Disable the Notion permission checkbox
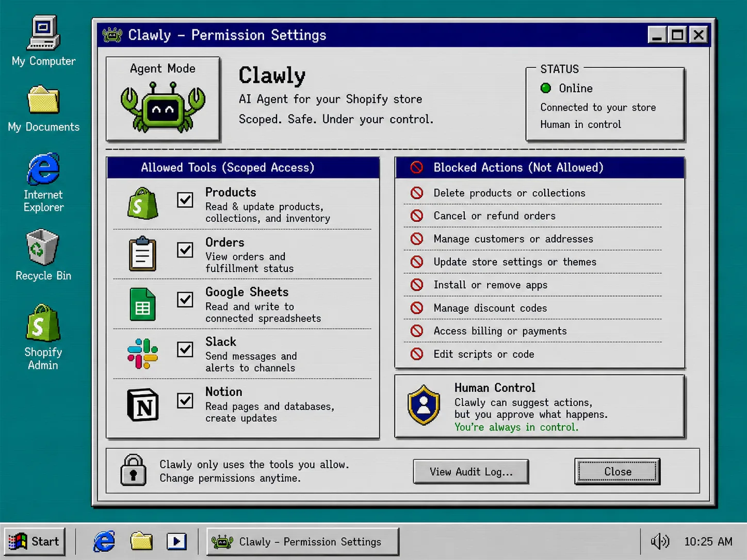The height and width of the screenshot is (560, 747). [185, 400]
